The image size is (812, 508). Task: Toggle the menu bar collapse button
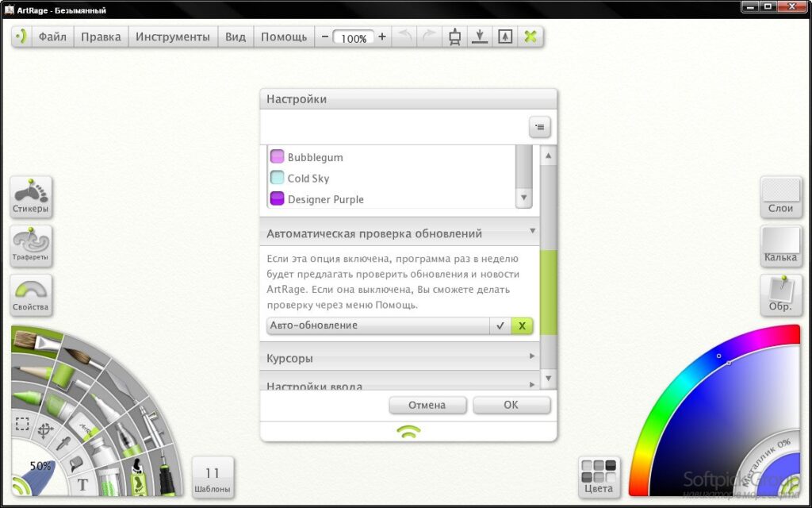[21, 37]
